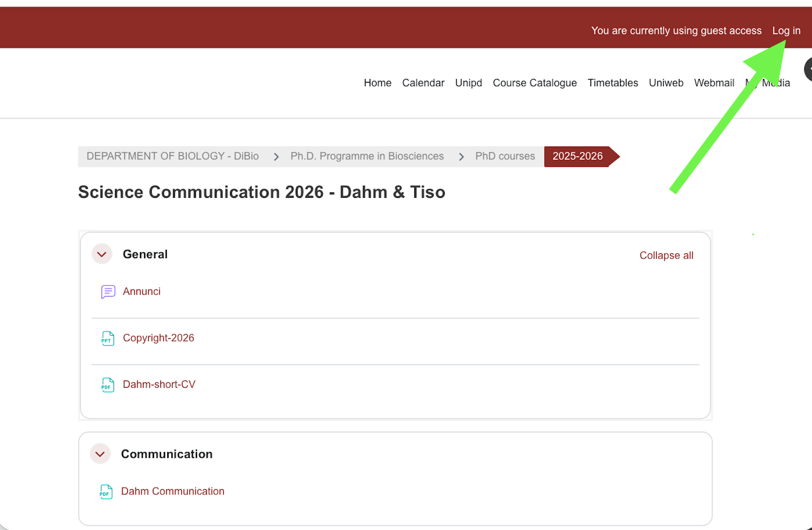Click the PPT icon beside Copyright-2026
Screen dimensions: 812x530
108,338
